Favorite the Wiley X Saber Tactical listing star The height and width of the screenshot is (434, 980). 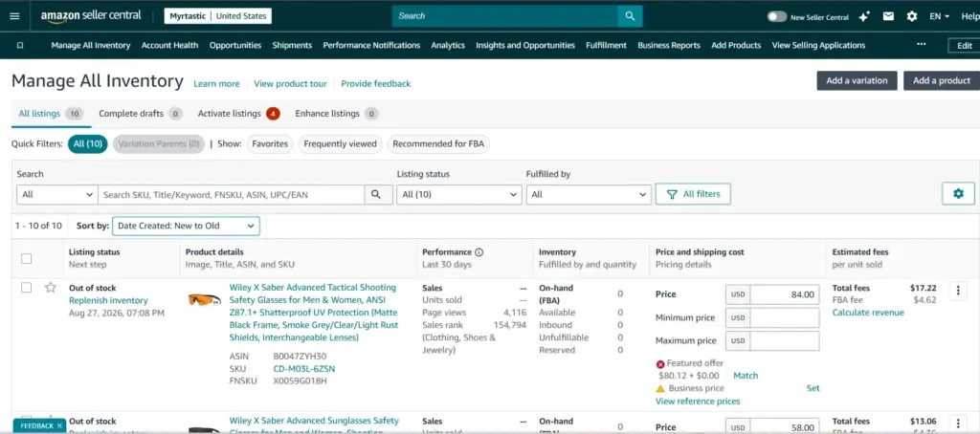(51, 288)
